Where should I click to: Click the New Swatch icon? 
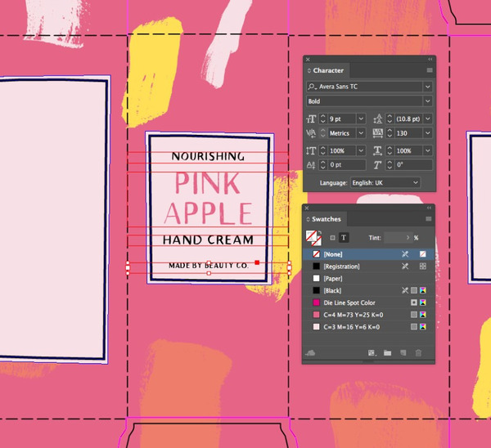pyautogui.click(x=403, y=353)
